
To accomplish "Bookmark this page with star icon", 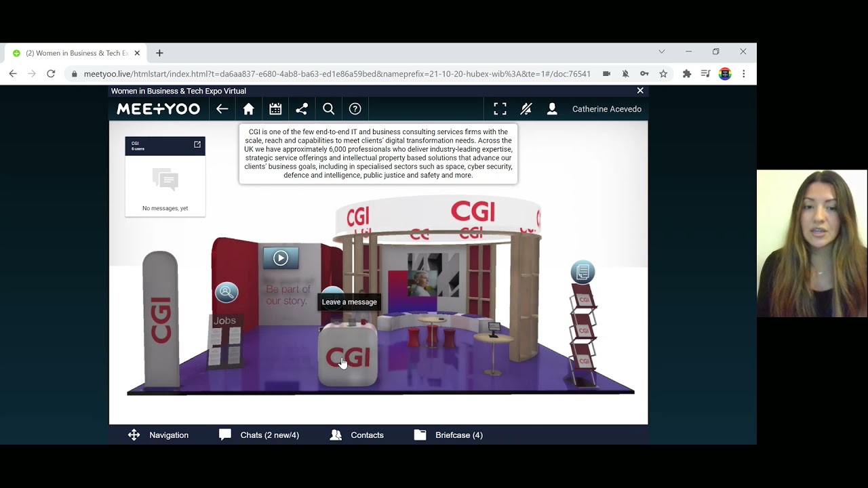I will coord(663,74).
